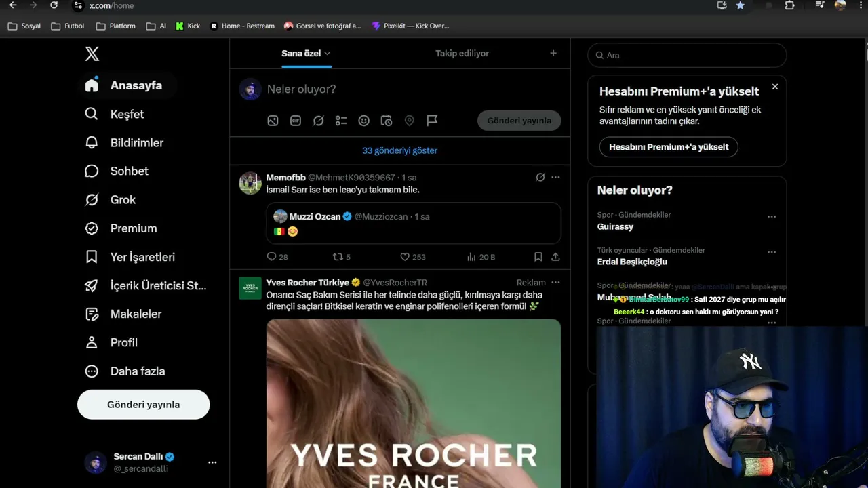Click Grok explain icon on Memofbb's post
The image size is (868, 488).
540,178
